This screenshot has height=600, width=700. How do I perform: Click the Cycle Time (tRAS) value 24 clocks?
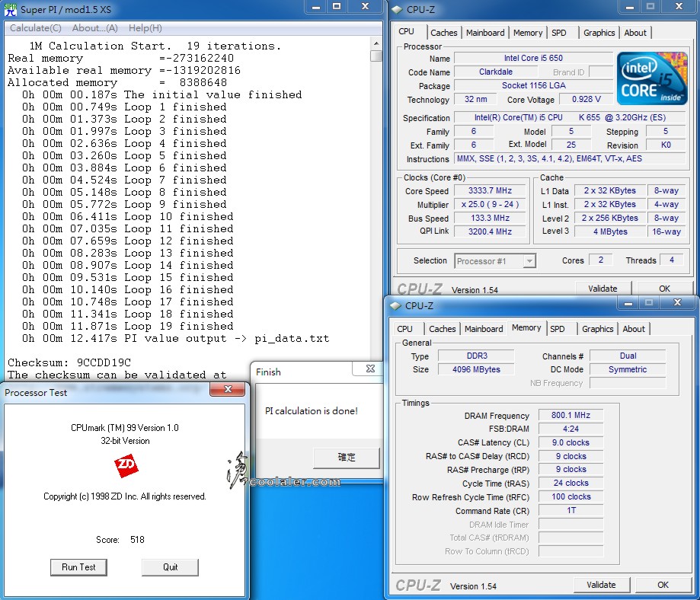pos(571,483)
